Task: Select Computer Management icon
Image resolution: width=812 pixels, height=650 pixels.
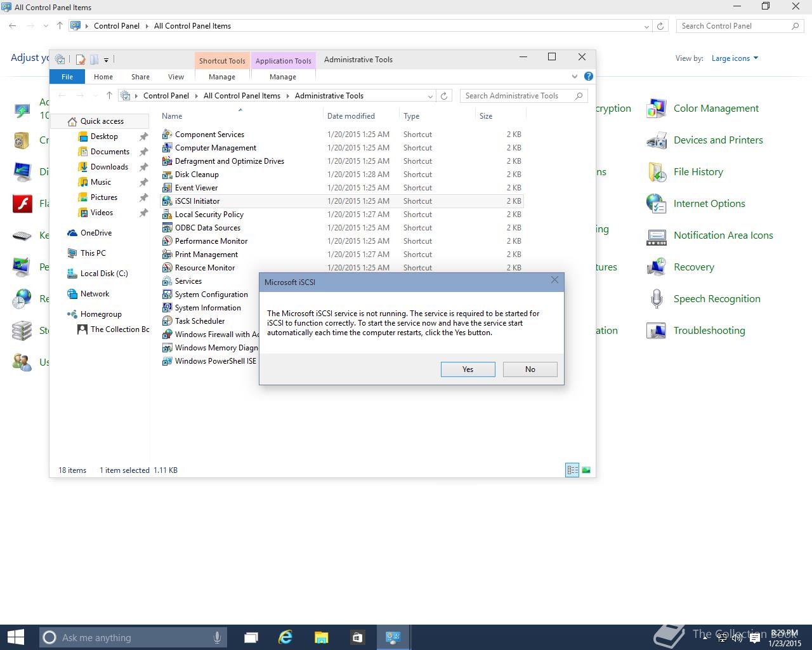Action: point(167,148)
